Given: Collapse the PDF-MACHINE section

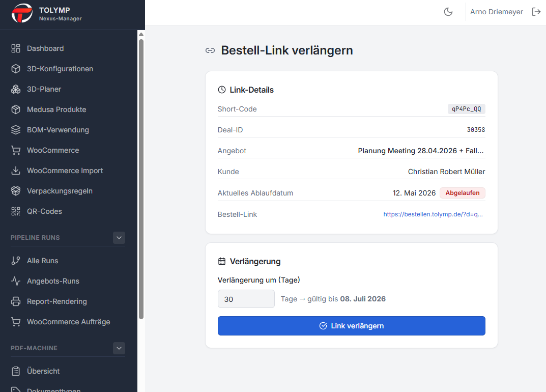Looking at the screenshot, I should click(119, 348).
